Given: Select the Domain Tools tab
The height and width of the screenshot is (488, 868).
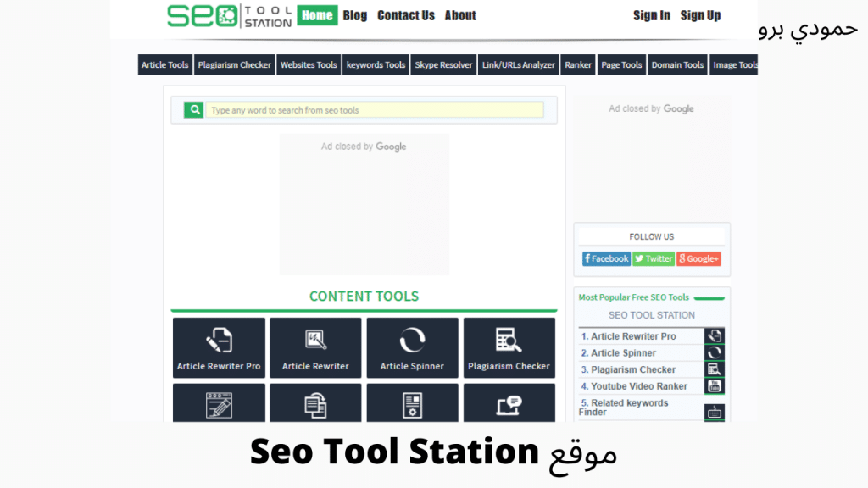Looking at the screenshot, I should point(677,64).
